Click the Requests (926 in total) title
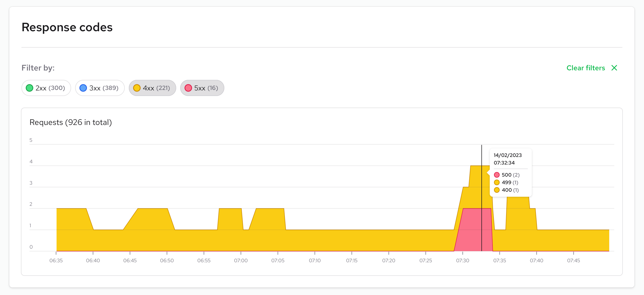The width and height of the screenshot is (644, 295). tap(71, 122)
